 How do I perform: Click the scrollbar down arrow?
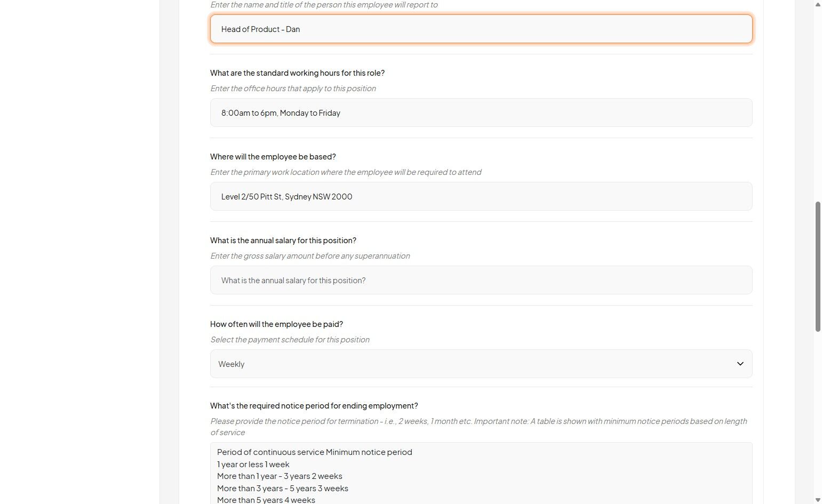point(818,500)
